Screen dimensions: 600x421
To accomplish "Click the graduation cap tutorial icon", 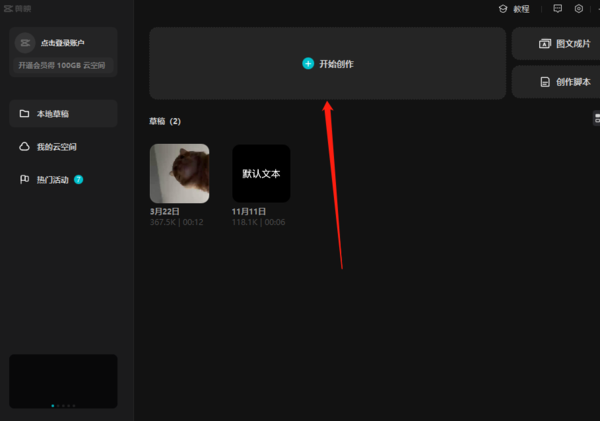I will (503, 9).
